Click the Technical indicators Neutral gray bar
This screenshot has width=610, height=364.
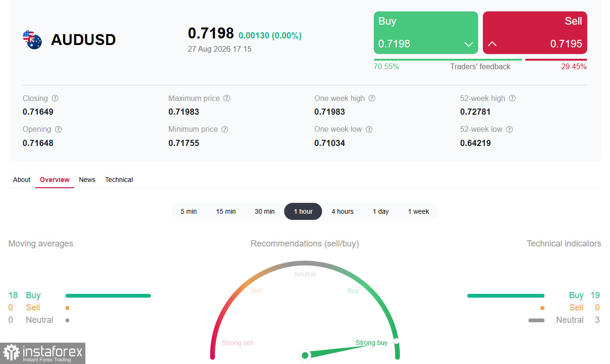[536, 320]
